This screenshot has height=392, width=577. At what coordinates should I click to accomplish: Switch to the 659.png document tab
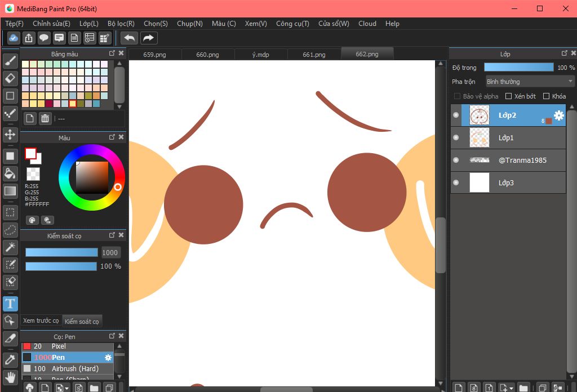point(154,55)
